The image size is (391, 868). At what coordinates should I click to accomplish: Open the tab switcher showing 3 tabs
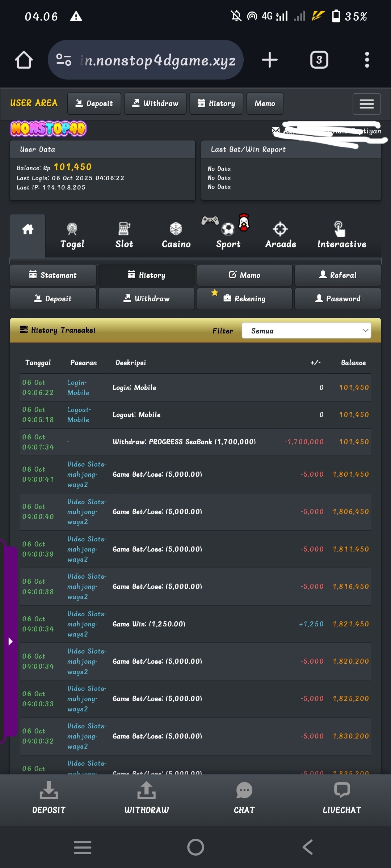click(x=319, y=60)
